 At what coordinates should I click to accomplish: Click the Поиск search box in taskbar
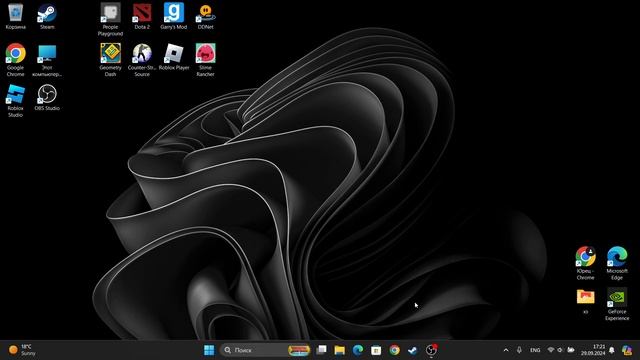point(265,350)
